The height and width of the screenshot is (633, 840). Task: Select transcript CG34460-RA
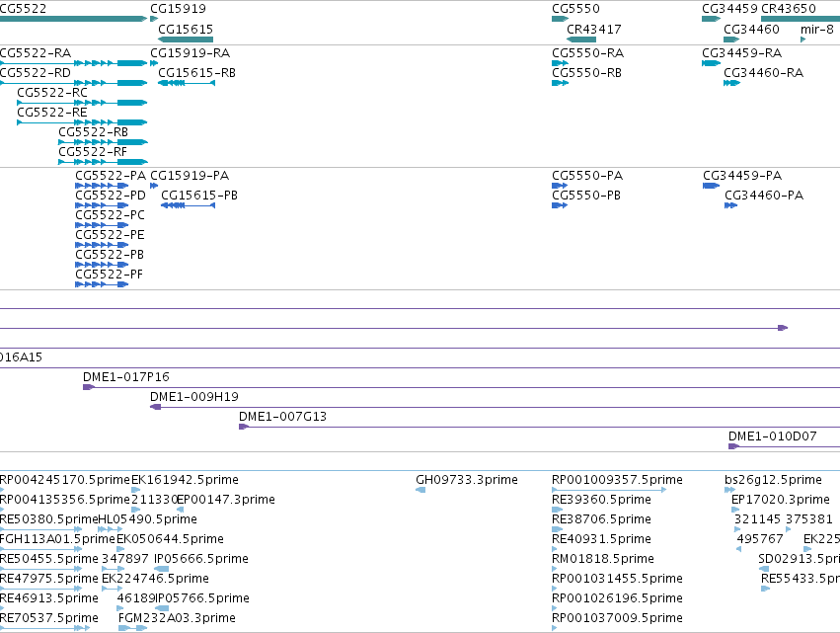click(763, 73)
